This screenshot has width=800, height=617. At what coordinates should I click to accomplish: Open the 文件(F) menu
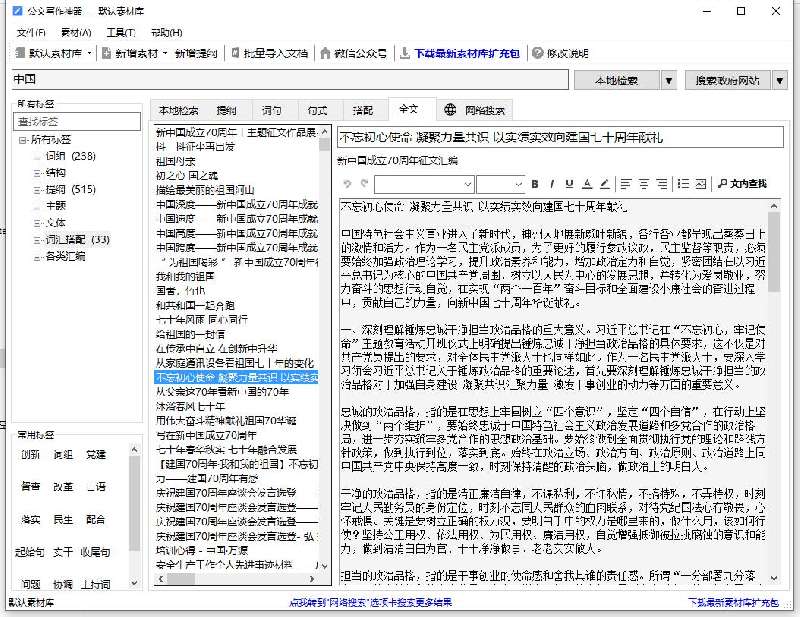tap(31, 33)
